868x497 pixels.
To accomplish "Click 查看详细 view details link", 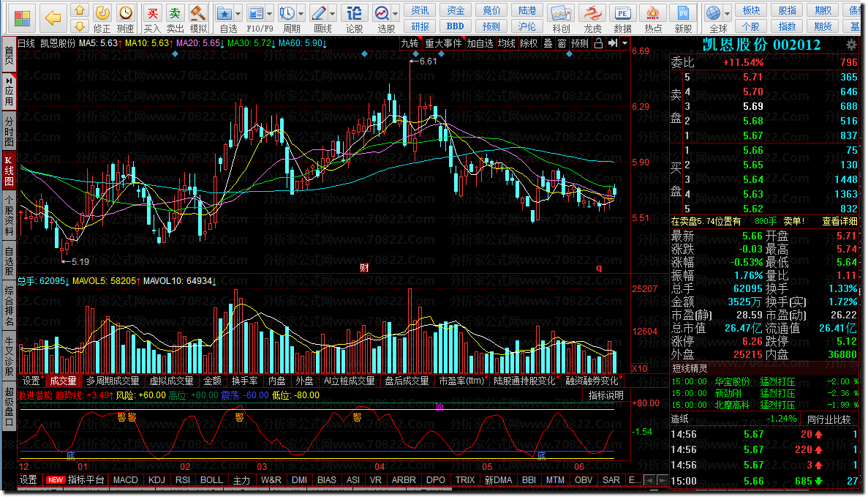I will [x=839, y=222].
